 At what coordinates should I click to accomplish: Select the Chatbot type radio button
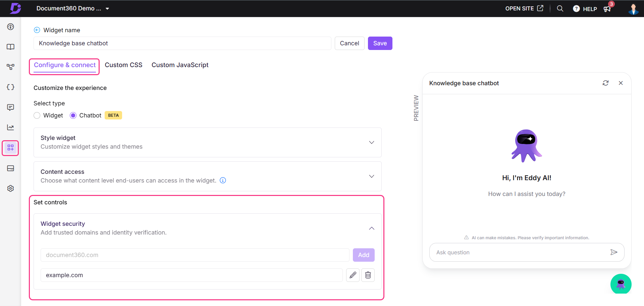pyautogui.click(x=73, y=115)
